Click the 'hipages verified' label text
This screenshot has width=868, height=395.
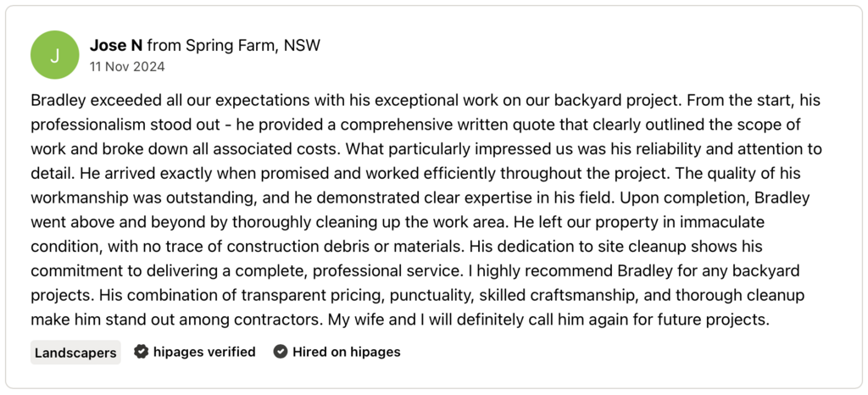click(x=204, y=352)
